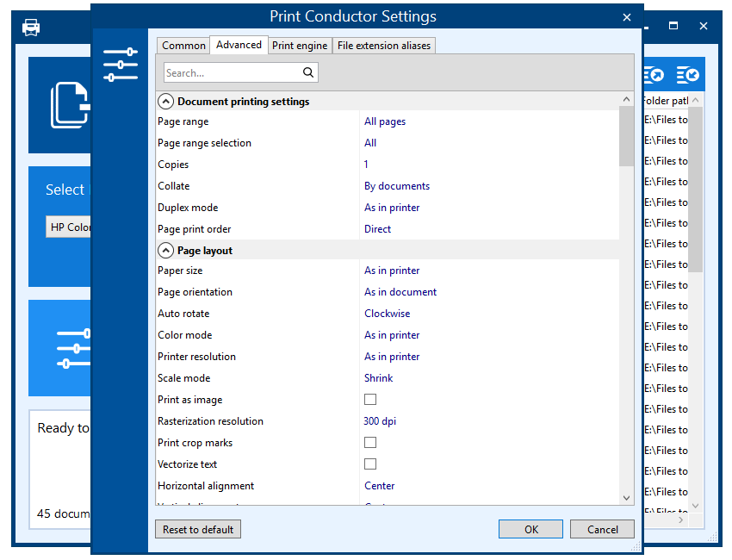Open Duplex mode value As in printer
732x560 pixels.
pos(392,208)
